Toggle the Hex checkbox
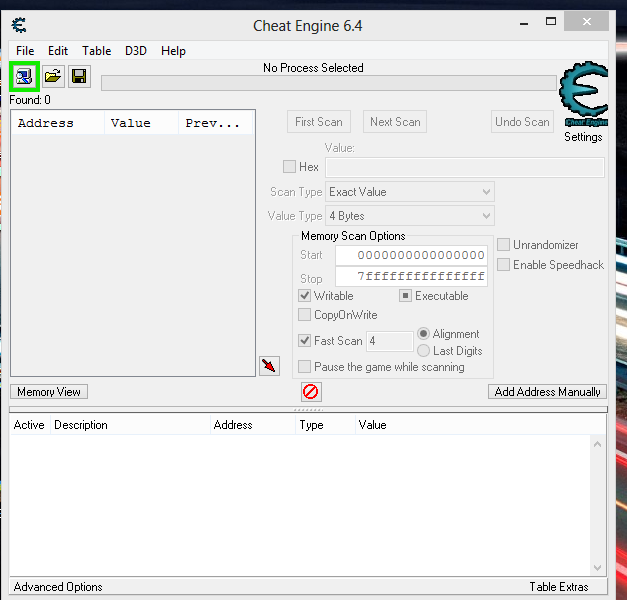This screenshot has width=627, height=600. coord(289,166)
